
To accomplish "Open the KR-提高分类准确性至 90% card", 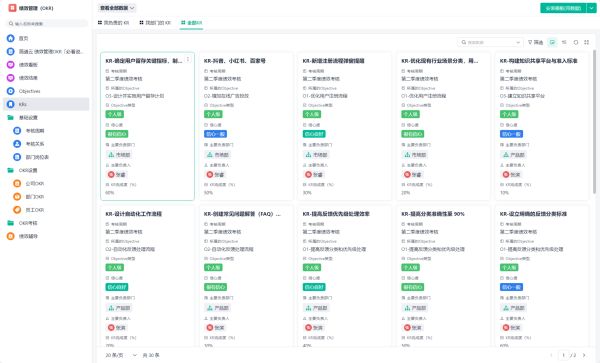I will pos(443,276).
